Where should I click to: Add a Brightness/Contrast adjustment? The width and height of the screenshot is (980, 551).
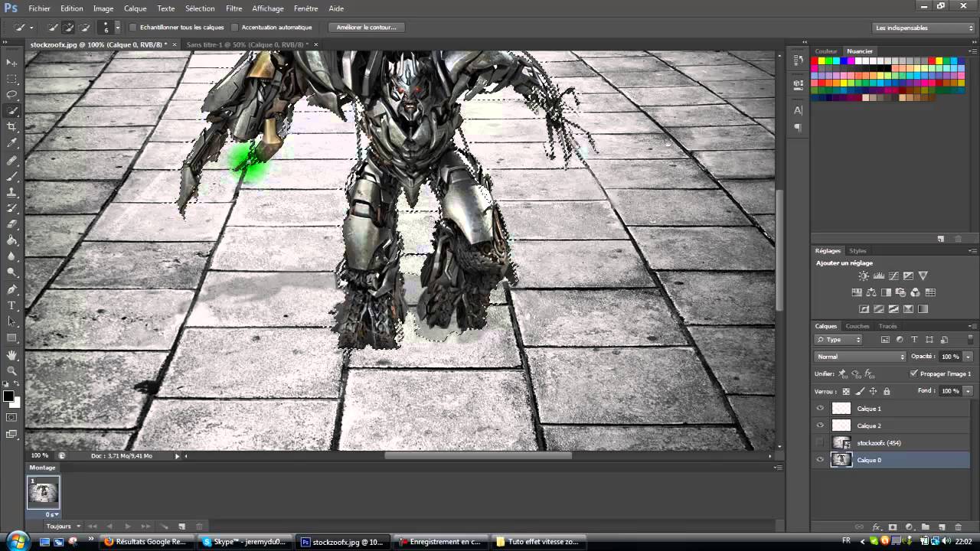click(864, 276)
